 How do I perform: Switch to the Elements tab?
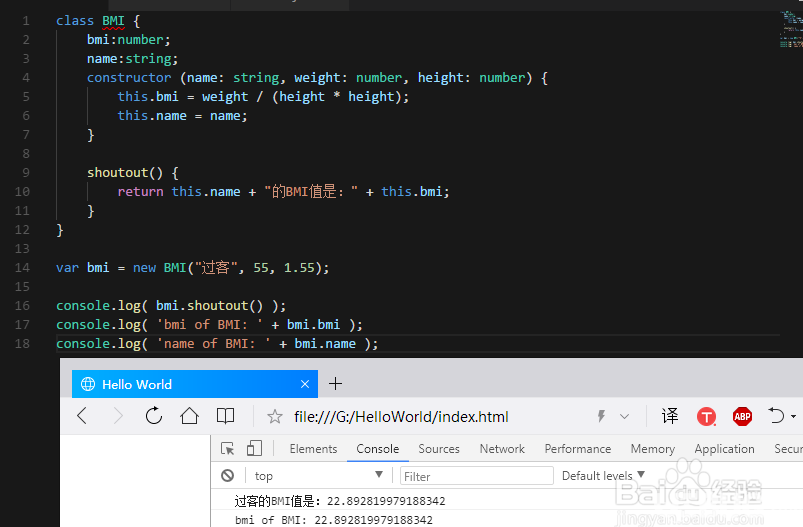tap(313, 449)
